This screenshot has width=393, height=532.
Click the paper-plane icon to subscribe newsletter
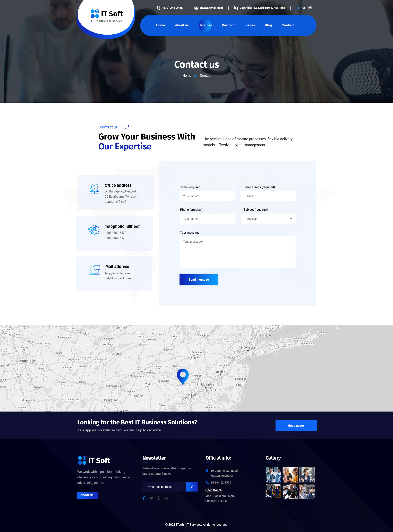(192, 487)
